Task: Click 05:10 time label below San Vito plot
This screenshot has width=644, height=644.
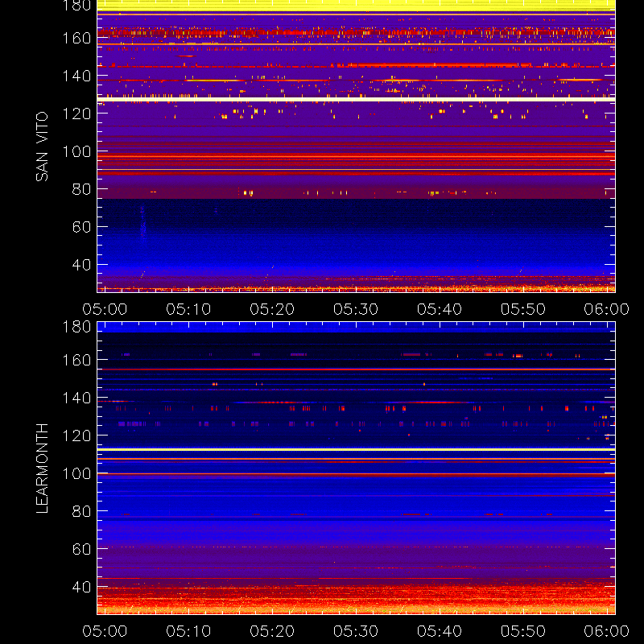Action: coord(188,309)
